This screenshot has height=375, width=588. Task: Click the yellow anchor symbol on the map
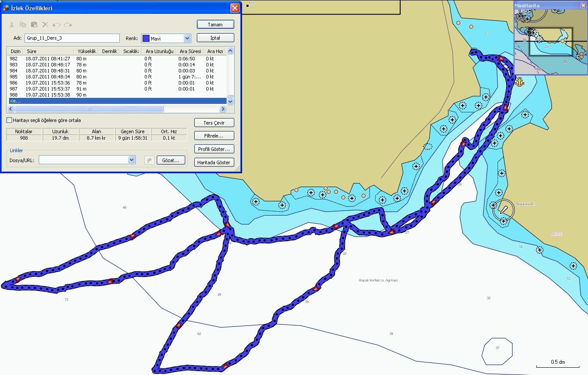point(519,81)
